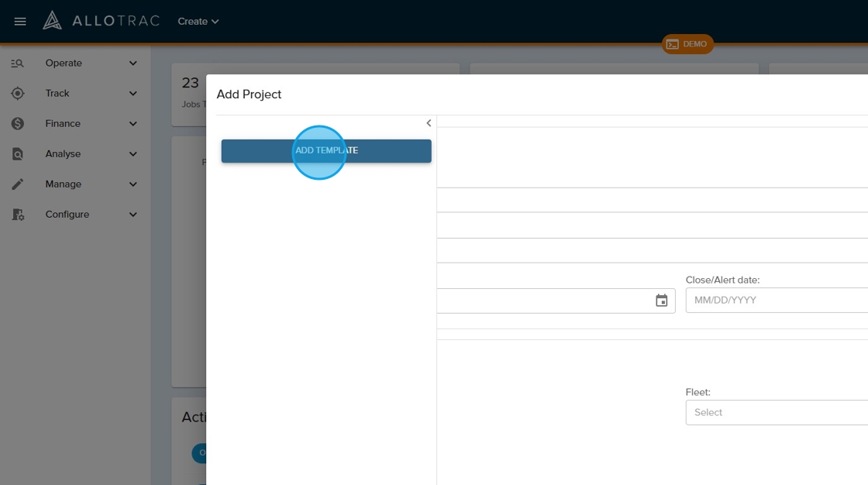Click the Operate search icon in sidebar

click(18, 64)
